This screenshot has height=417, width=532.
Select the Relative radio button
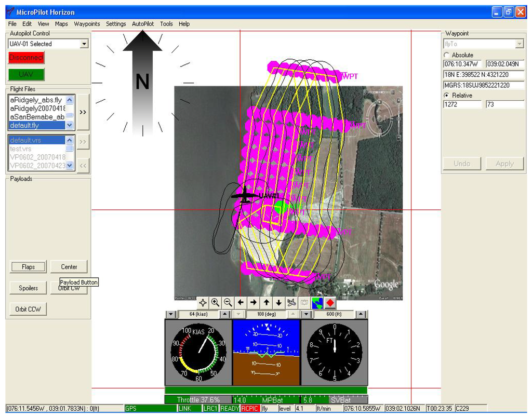coord(446,96)
